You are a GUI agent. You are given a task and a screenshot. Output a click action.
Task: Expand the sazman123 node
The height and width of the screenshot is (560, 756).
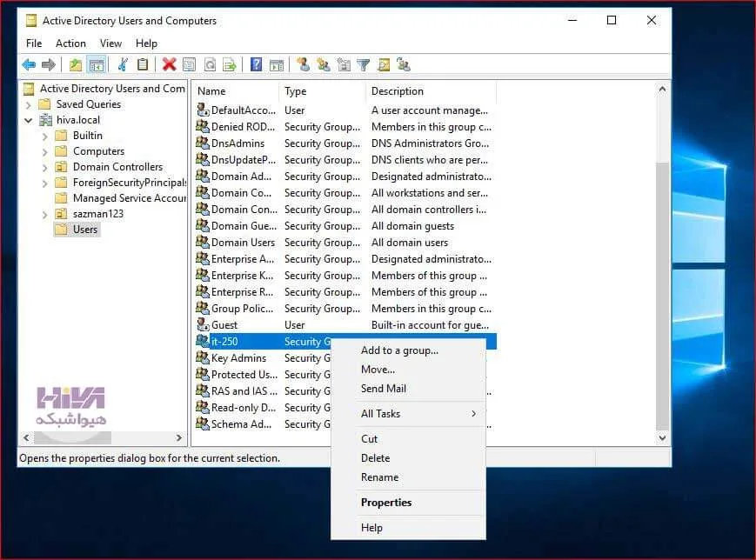pos(45,215)
